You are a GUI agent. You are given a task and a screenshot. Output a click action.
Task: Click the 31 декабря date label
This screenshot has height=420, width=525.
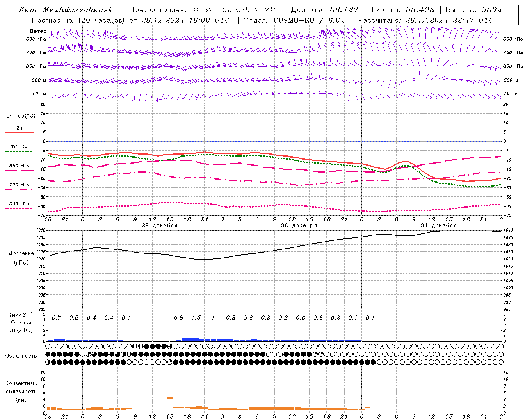click(438, 226)
